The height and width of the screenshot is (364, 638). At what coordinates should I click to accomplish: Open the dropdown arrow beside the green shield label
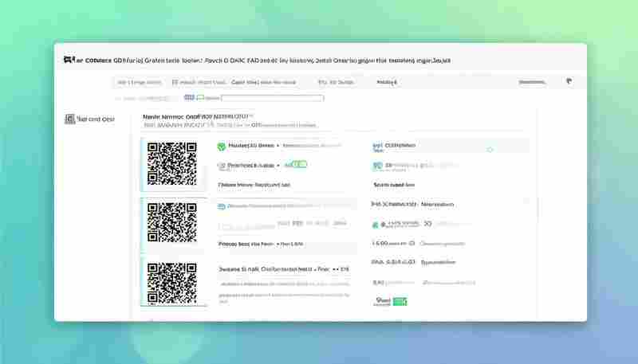278,146
